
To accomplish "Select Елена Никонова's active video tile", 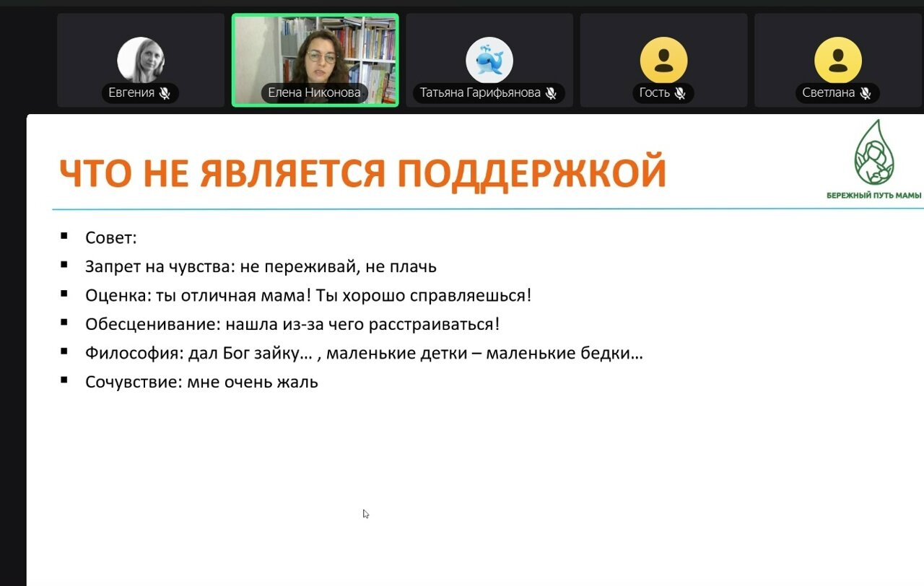I will (x=315, y=51).
